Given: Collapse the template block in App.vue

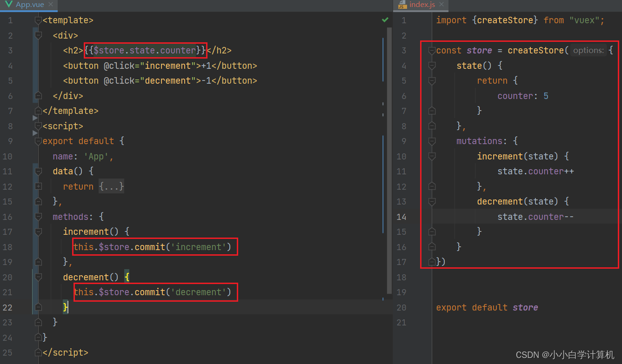Looking at the screenshot, I should pyautogui.click(x=39, y=20).
